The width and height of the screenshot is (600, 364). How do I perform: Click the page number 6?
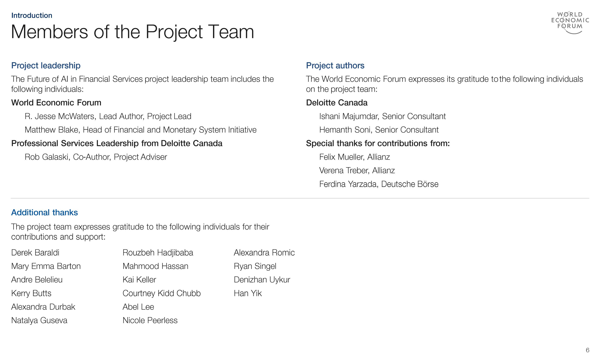[x=587, y=350]
